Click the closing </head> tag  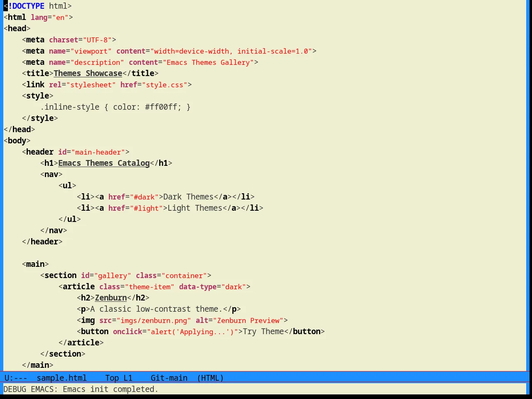(x=19, y=129)
